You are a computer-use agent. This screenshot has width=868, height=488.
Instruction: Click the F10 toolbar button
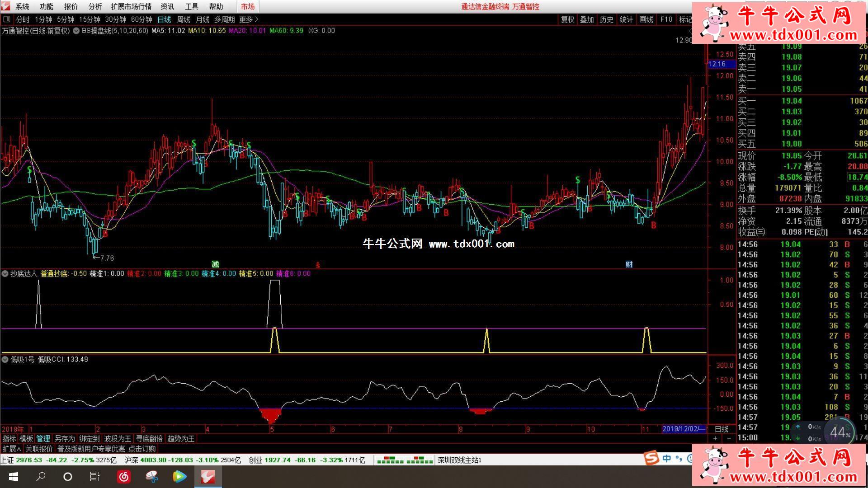[666, 19]
